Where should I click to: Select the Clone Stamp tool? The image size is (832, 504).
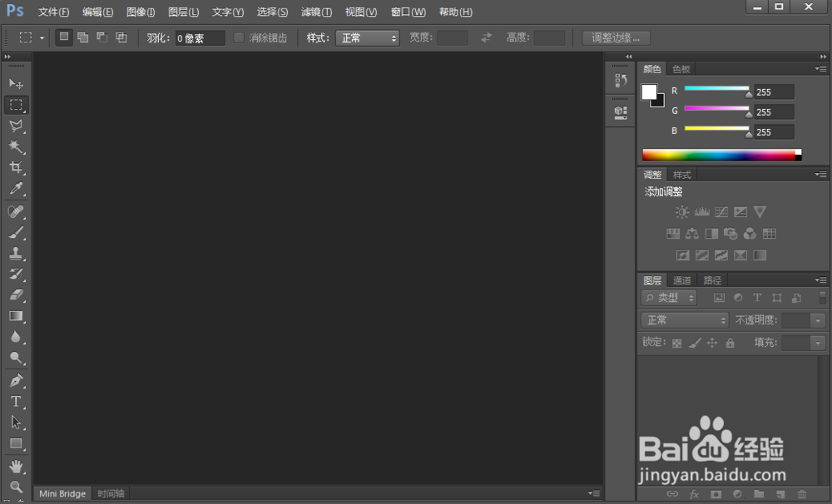point(16,254)
